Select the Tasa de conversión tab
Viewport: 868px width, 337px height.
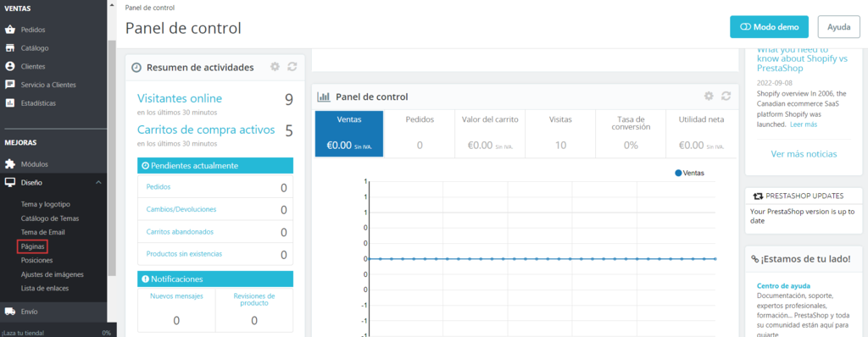631,134
